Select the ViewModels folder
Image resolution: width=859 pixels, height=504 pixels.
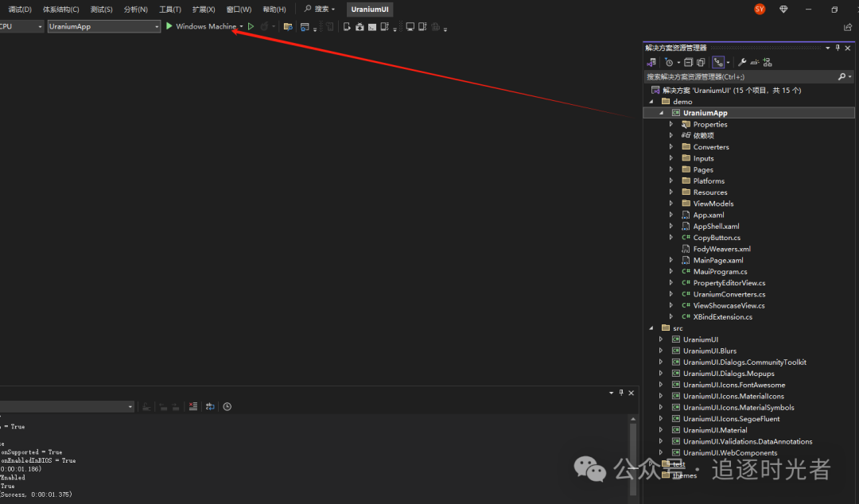(x=713, y=204)
